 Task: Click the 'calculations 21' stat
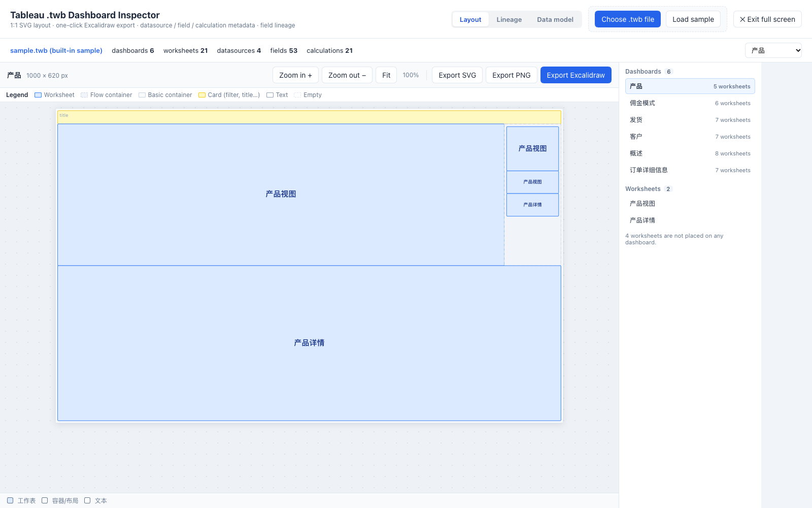pyautogui.click(x=329, y=50)
